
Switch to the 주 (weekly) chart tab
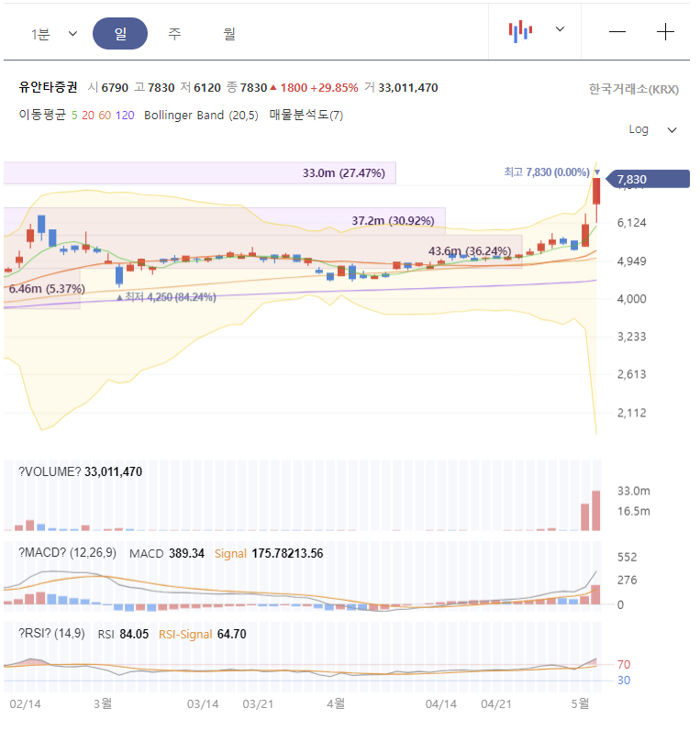pos(174,34)
